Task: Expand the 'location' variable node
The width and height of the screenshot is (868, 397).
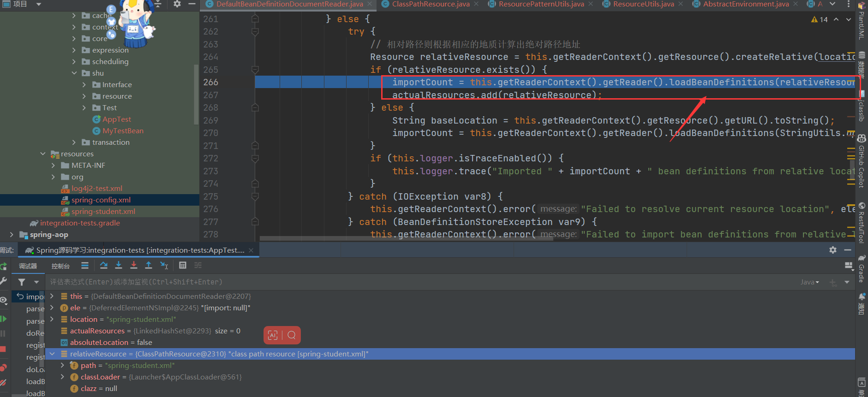Action: coord(52,319)
